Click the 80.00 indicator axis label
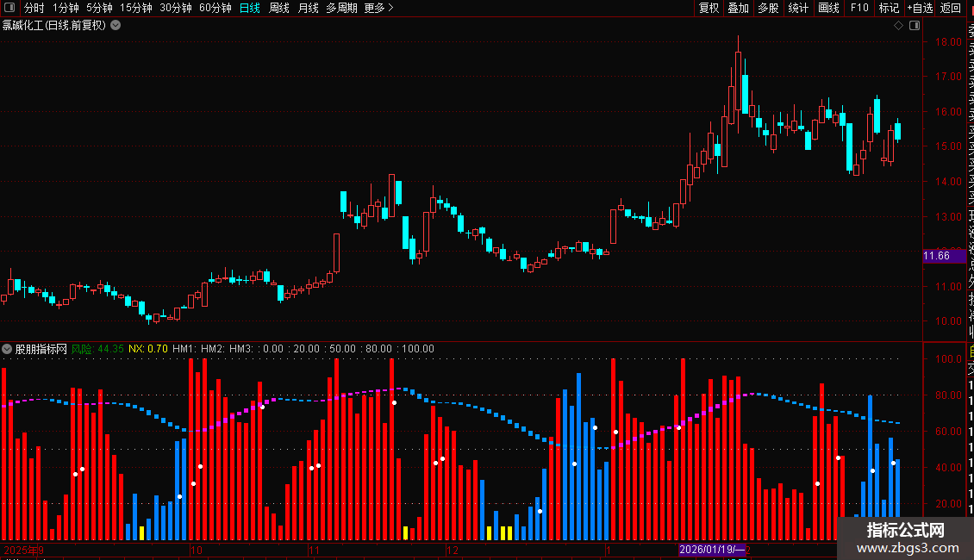This screenshot has height=560, width=974. [x=948, y=395]
